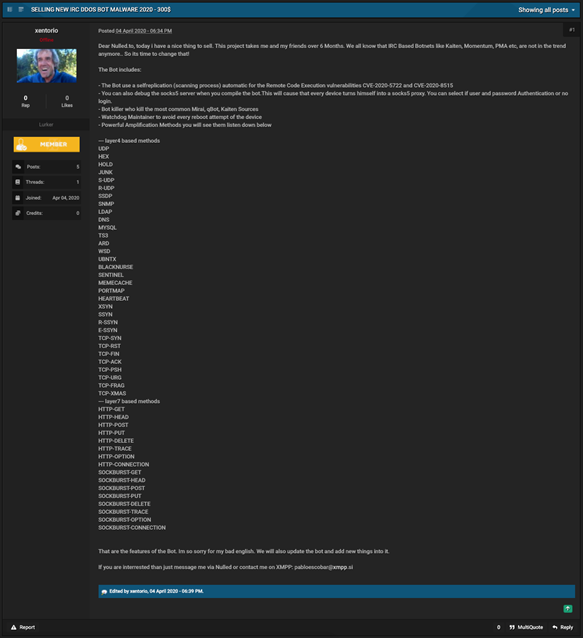Click the posted date 04 April 2020
Screen dimensions: 583x638
coord(144,31)
